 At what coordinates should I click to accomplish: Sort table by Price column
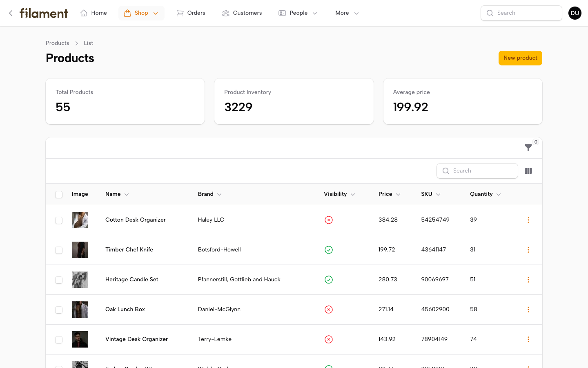389,194
